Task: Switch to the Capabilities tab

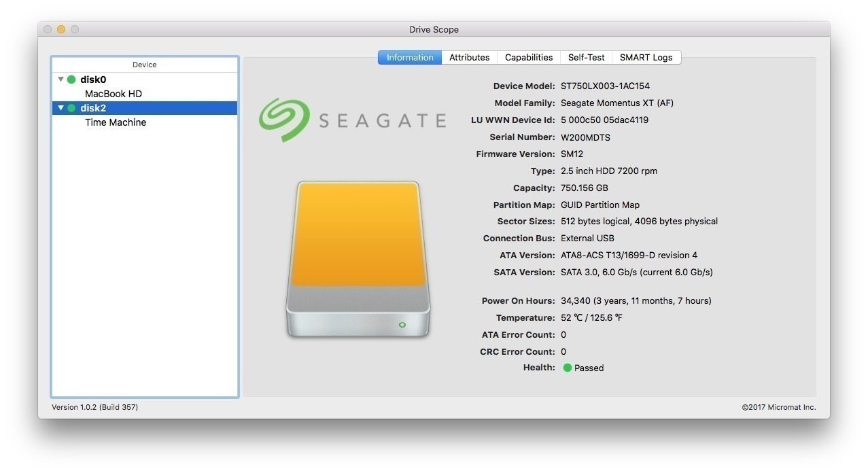Action: 528,57
